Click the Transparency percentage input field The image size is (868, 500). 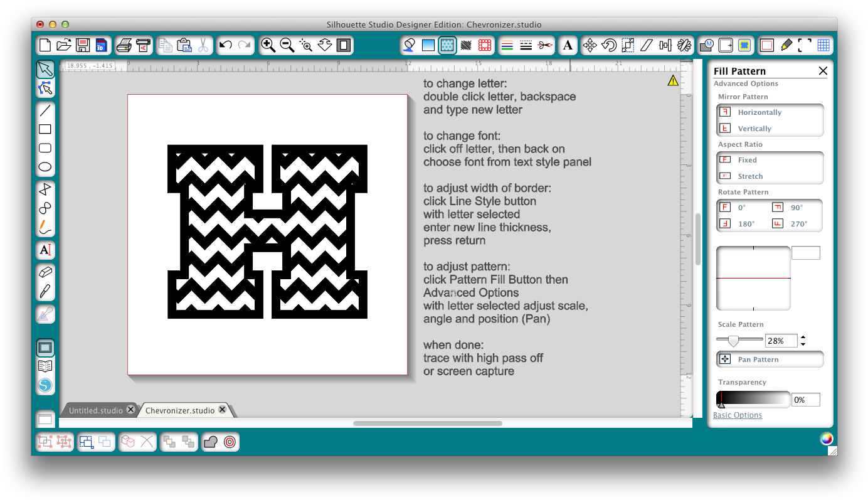[805, 400]
